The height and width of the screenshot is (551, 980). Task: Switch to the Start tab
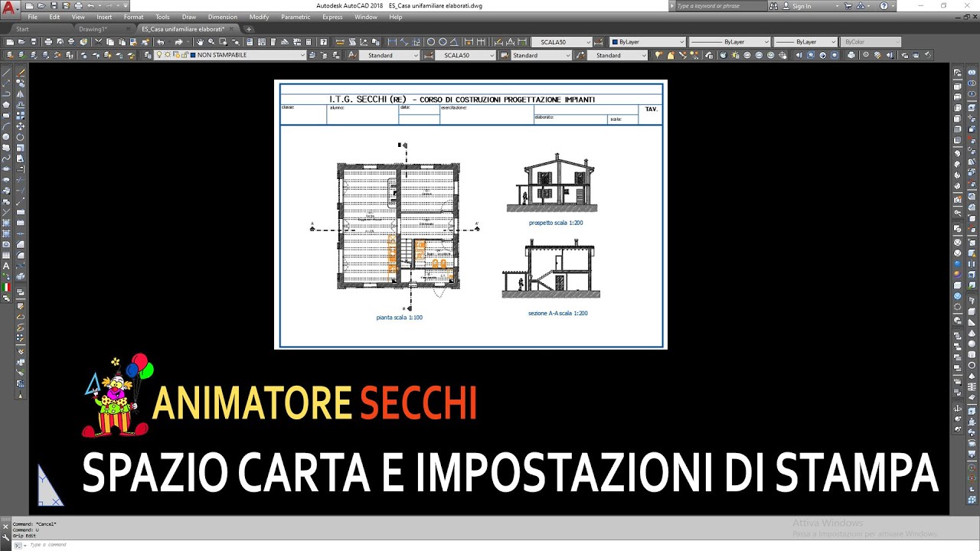(22, 29)
